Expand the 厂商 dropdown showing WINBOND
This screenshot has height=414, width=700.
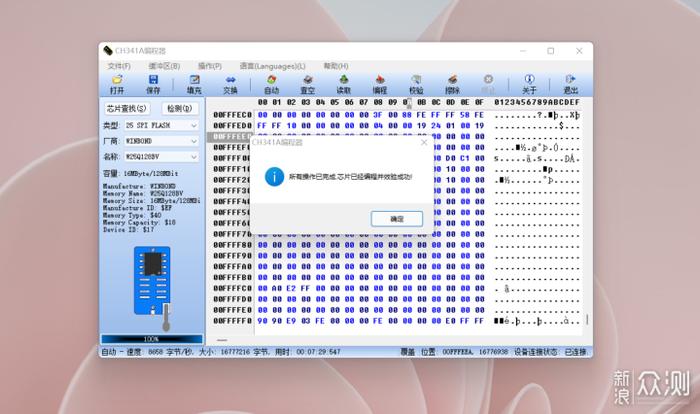point(161,141)
